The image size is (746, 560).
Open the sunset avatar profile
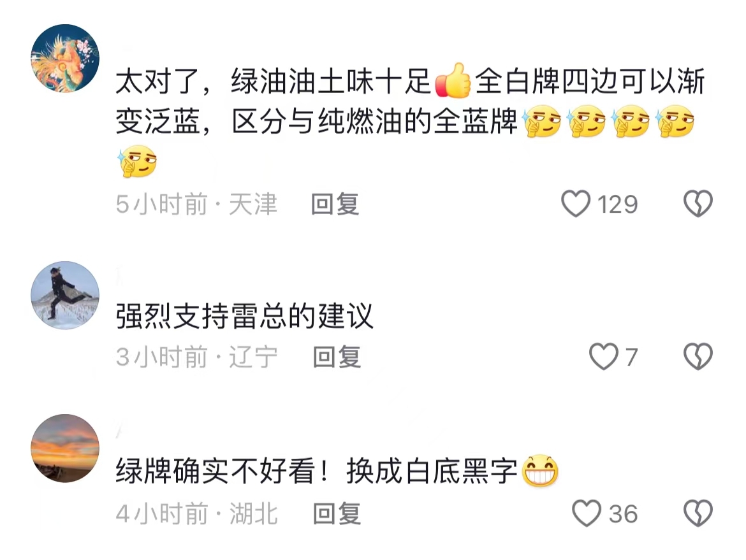[x=65, y=449]
